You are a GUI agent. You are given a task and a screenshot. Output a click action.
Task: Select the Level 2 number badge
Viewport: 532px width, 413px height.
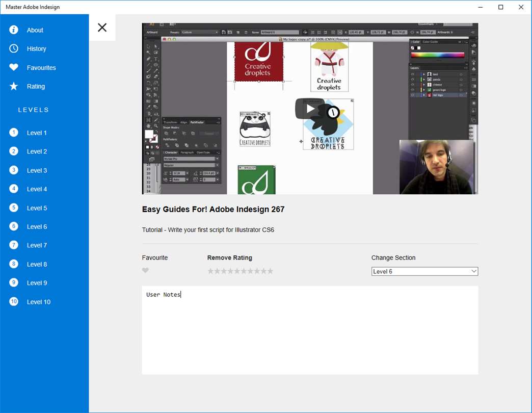pos(14,151)
